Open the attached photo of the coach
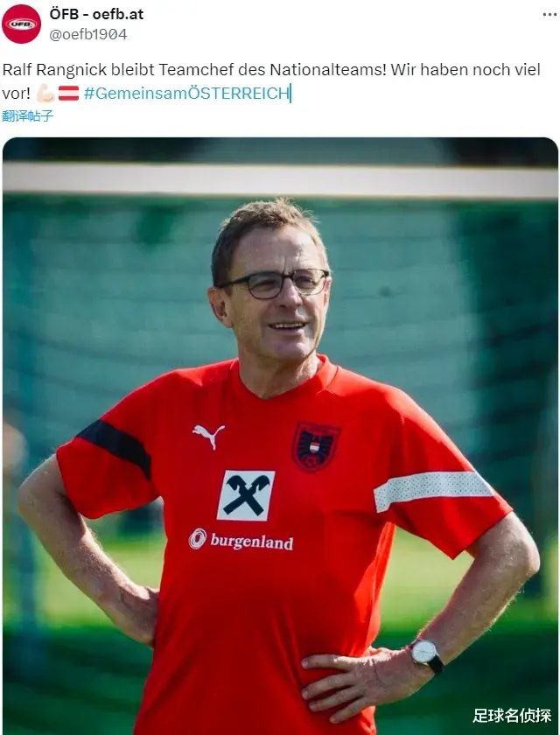This screenshot has width=560, height=735. pos(280,436)
